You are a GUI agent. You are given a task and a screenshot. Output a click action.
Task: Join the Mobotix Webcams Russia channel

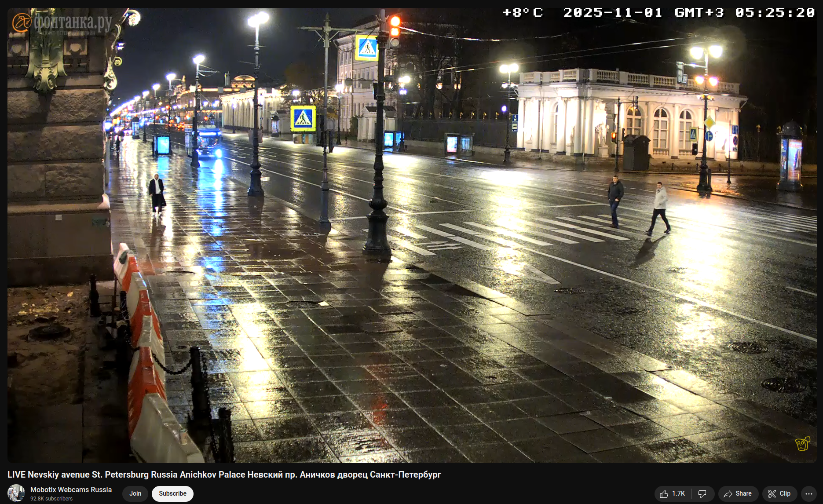click(135, 493)
